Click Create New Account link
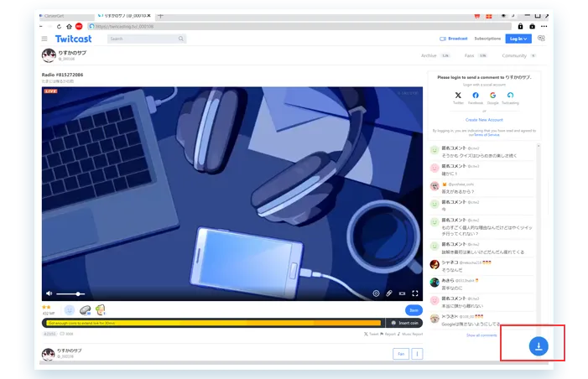588x379 pixels. pyautogui.click(x=484, y=120)
